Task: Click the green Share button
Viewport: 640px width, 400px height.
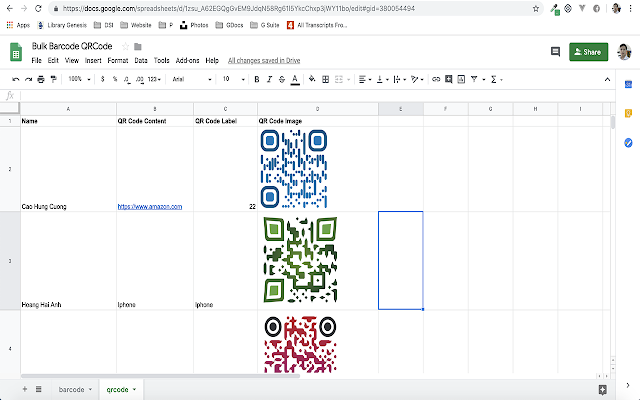Action: 589,52
